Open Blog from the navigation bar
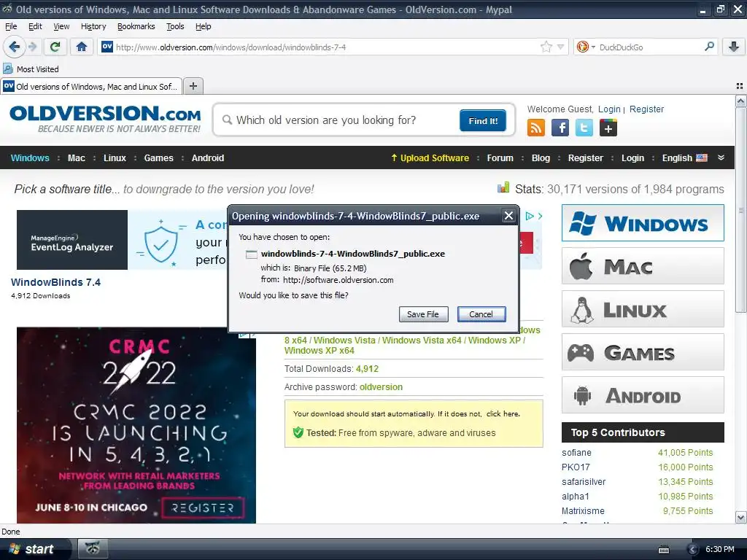 [541, 158]
